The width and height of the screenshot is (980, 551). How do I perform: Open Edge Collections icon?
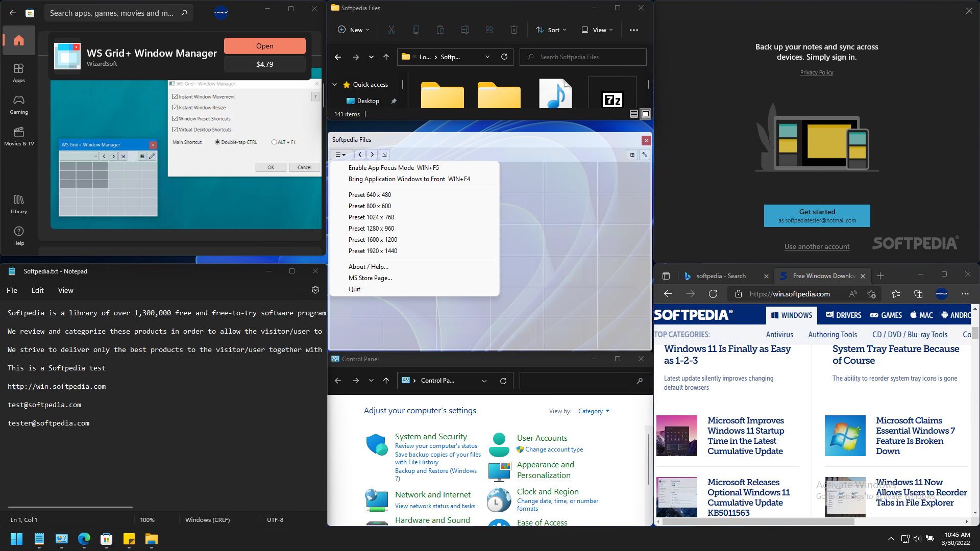click(918, 294)
